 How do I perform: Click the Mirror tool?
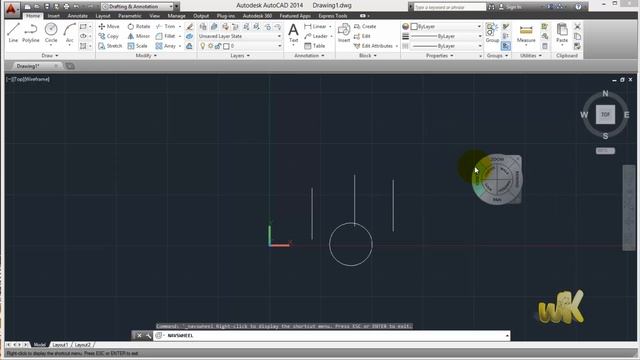139,36
